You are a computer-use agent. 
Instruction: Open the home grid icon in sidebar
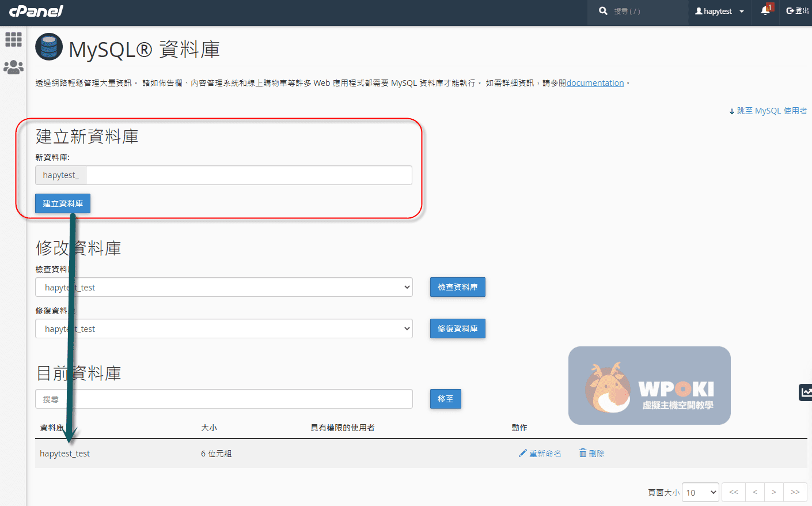(x=13, y=39)
